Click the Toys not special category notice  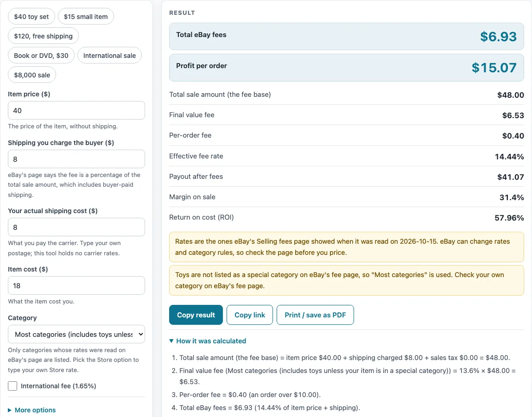[x=347, y=280]
